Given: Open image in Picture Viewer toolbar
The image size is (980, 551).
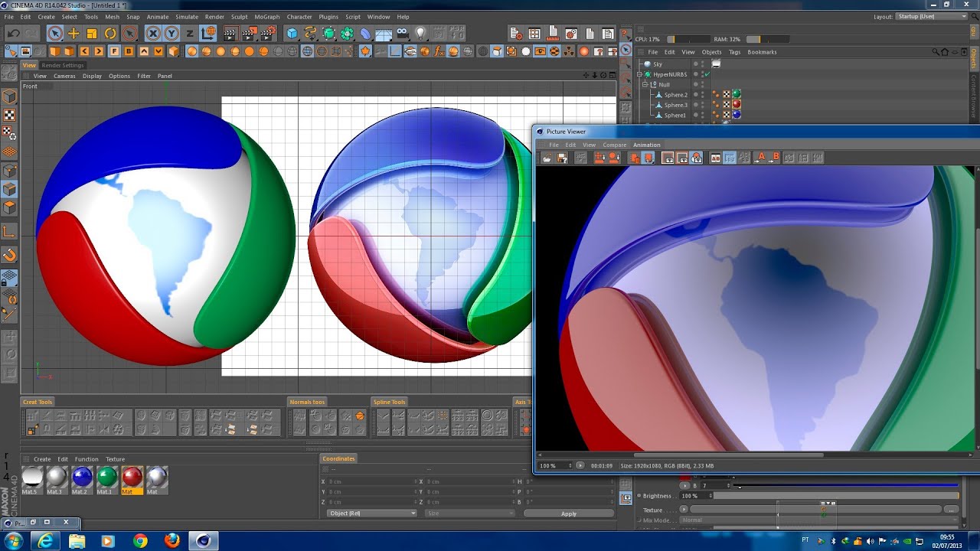Looking at the screenshot, I should (547, 158).
